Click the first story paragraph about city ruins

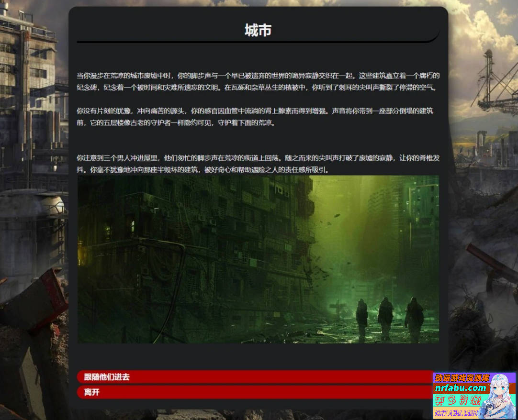tap(259, 80)
